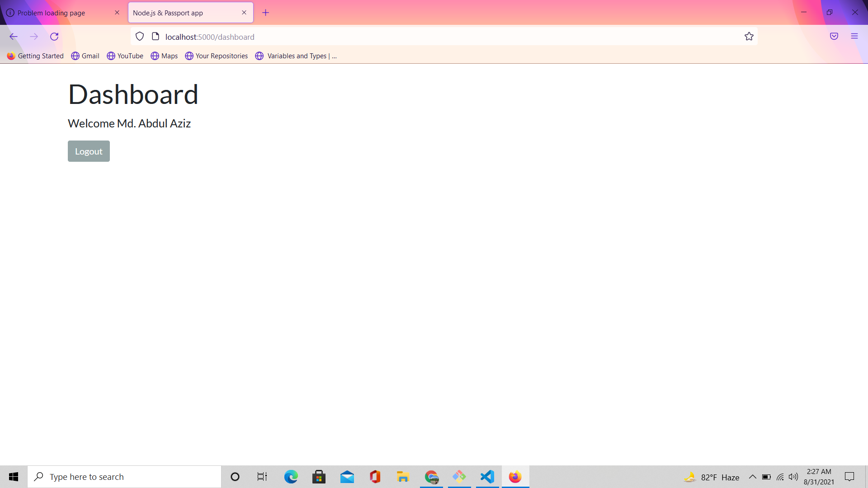
Task: Open Firefox application menu
Action: [854, 37]
